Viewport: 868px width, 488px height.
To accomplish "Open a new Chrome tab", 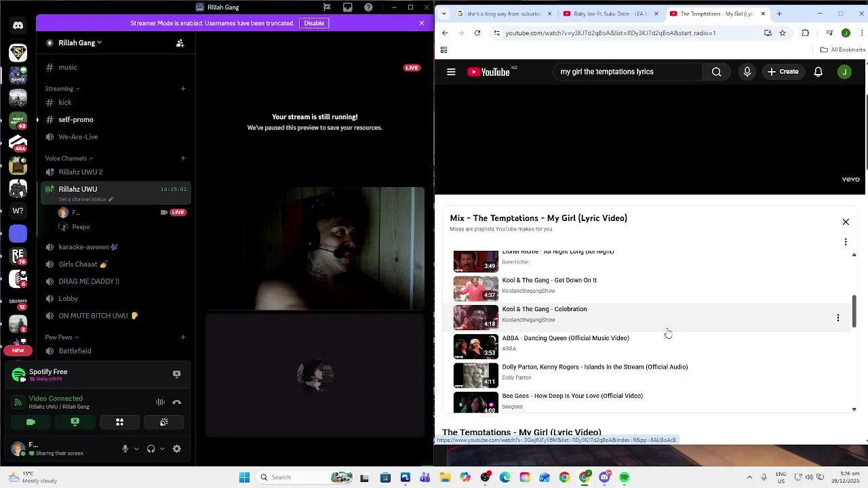I will [779, 14].
